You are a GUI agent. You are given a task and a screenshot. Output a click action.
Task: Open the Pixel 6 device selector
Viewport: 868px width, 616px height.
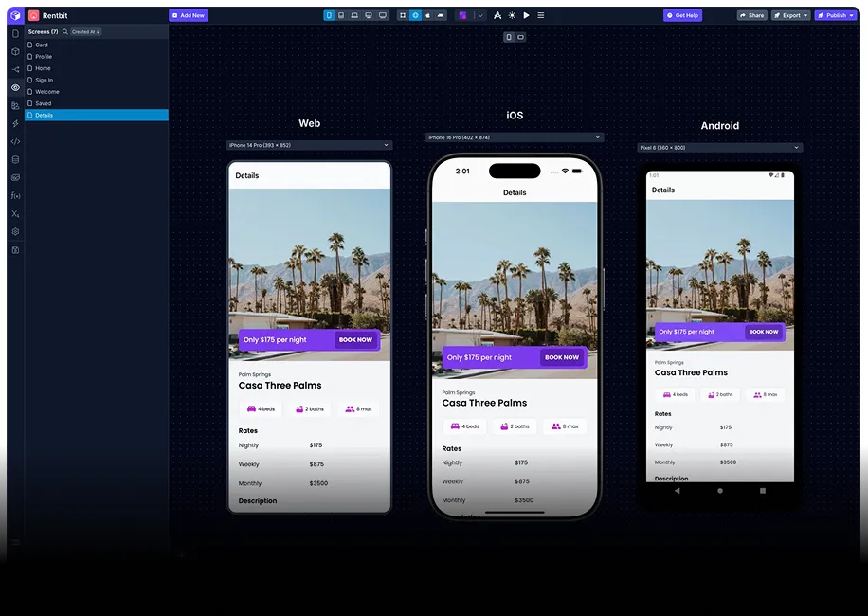pos(718,147)
